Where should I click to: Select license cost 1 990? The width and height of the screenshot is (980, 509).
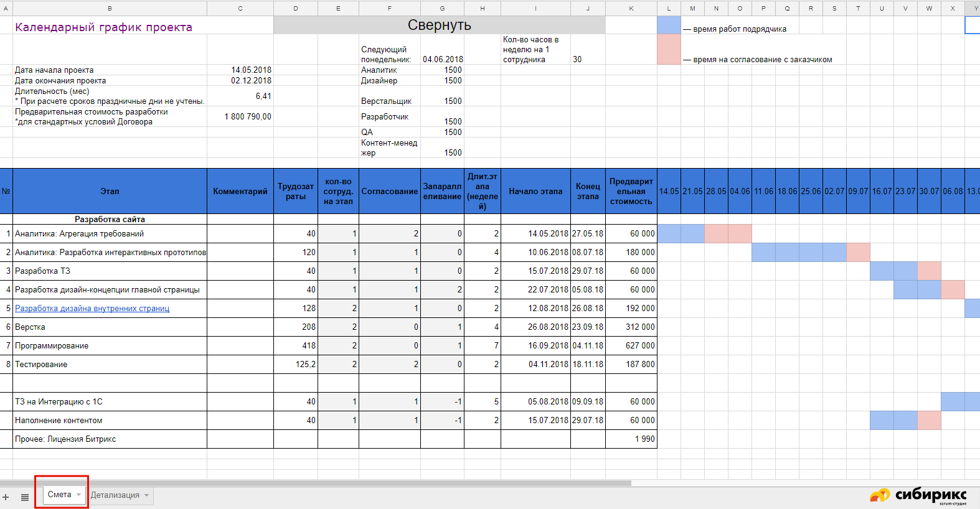pos(631,439)
